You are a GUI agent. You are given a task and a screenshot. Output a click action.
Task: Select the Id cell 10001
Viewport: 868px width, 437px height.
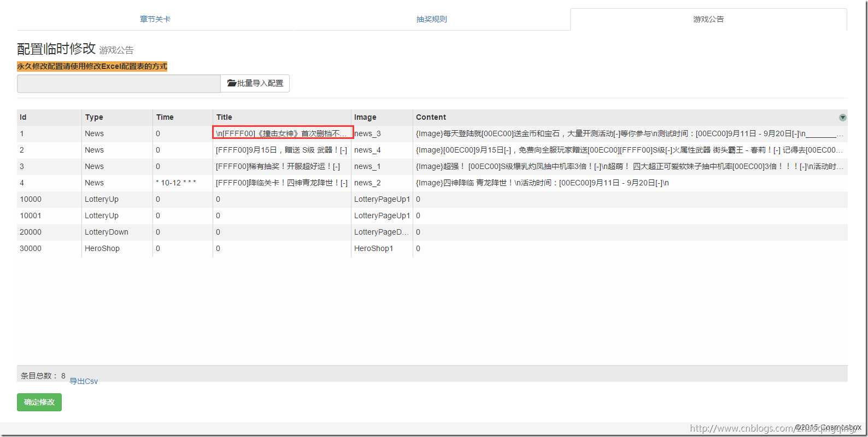[x=49, y=215]
